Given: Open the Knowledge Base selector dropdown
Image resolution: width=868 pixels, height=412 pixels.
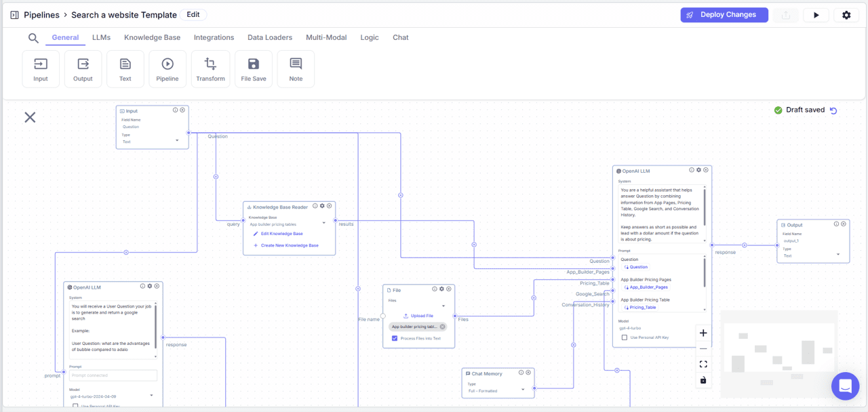Looking at the screenshot, I should [x=323, y=222].
